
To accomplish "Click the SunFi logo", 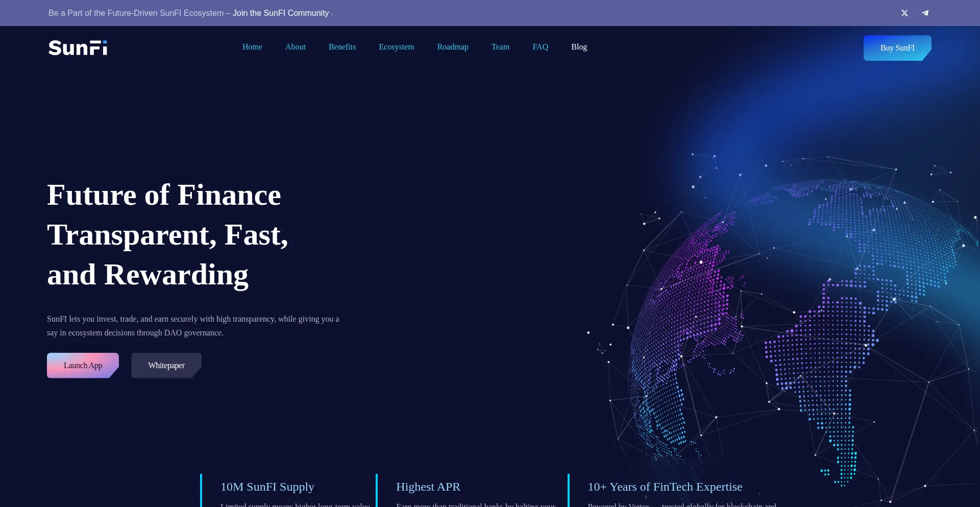I will [x=78, y=47].
